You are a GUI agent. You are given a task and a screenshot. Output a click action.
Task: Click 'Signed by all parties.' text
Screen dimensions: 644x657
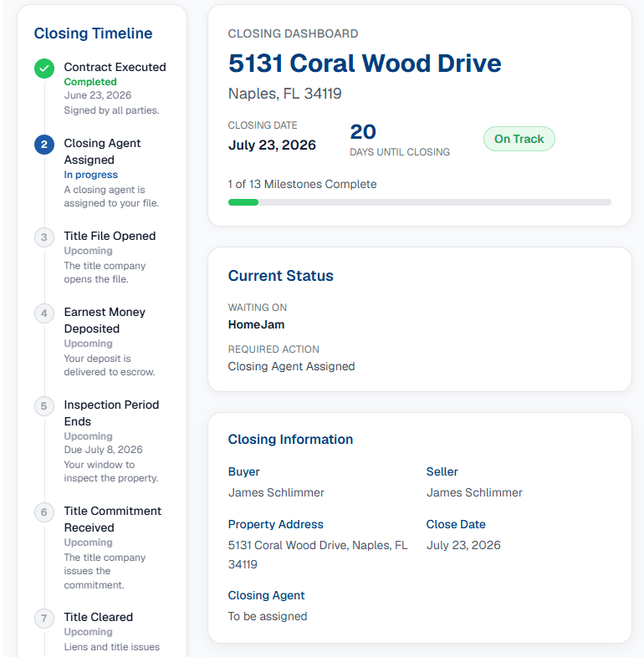tap(111, 110)
